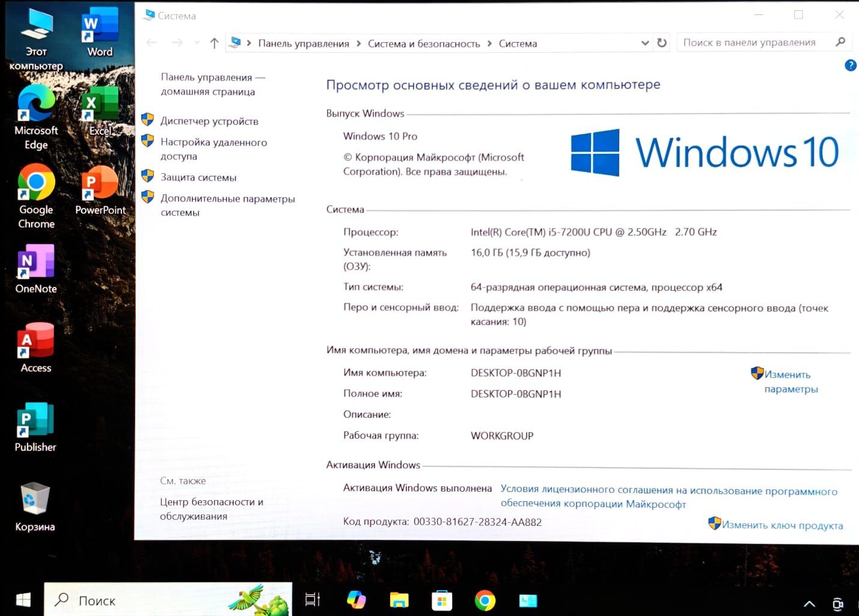
Task: Open Microsoft Edge desktop shortcut
Action: tap(36, 117)
